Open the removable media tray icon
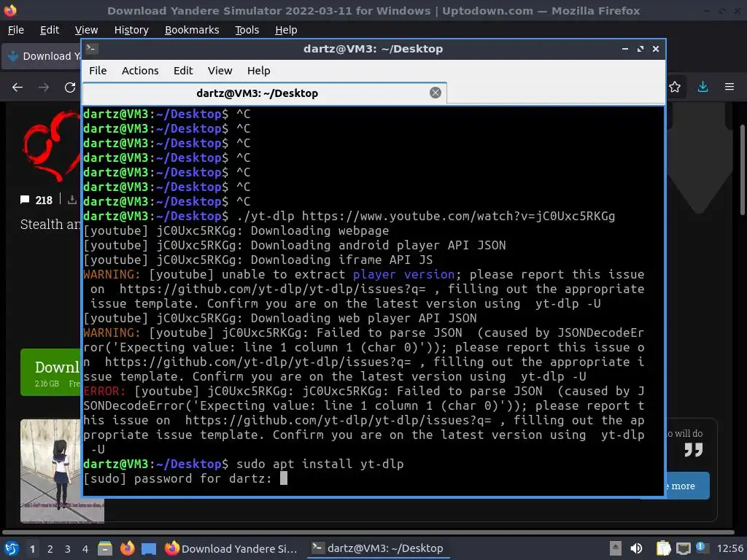The width and height of the screenshot is (747, 560). (616, 548)
